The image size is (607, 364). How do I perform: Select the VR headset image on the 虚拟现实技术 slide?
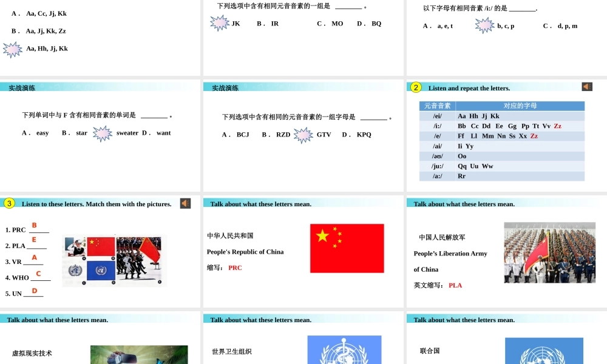139,355
